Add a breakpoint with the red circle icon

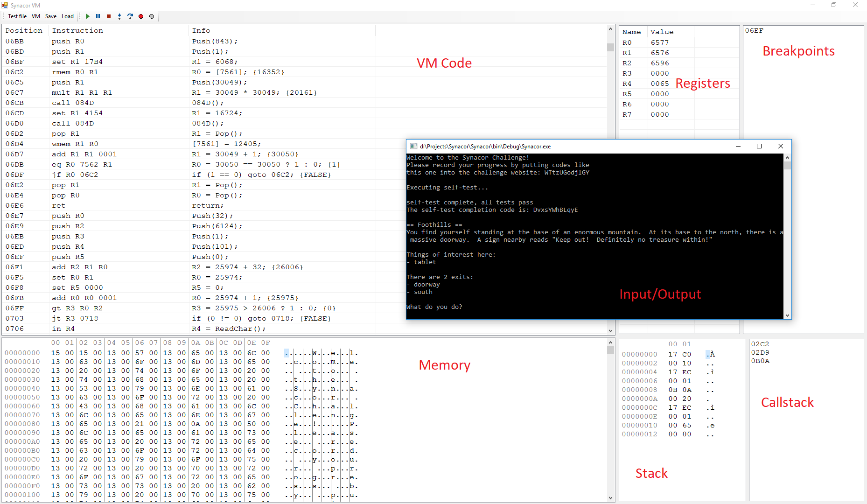tap(141, 16)
